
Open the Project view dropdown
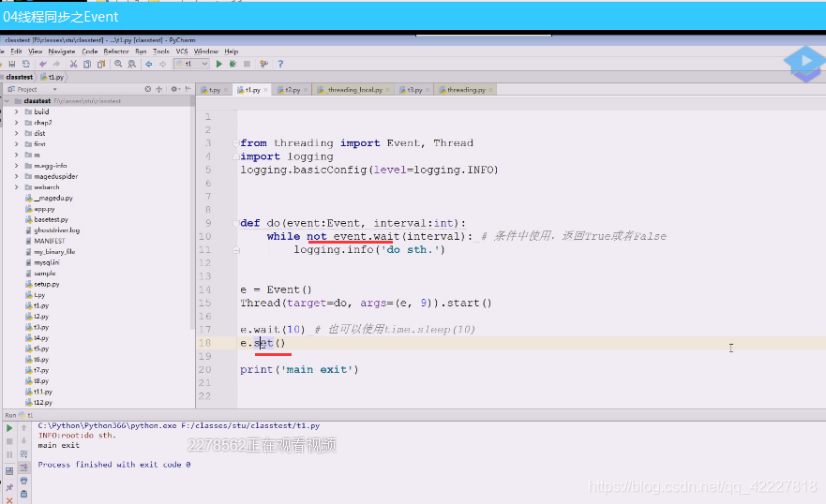54,89
